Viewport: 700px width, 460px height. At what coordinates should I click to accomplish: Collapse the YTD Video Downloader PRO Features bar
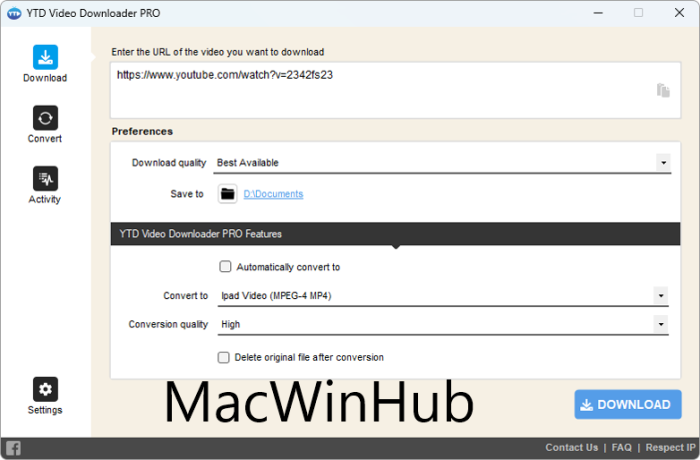tap(395, 234)
